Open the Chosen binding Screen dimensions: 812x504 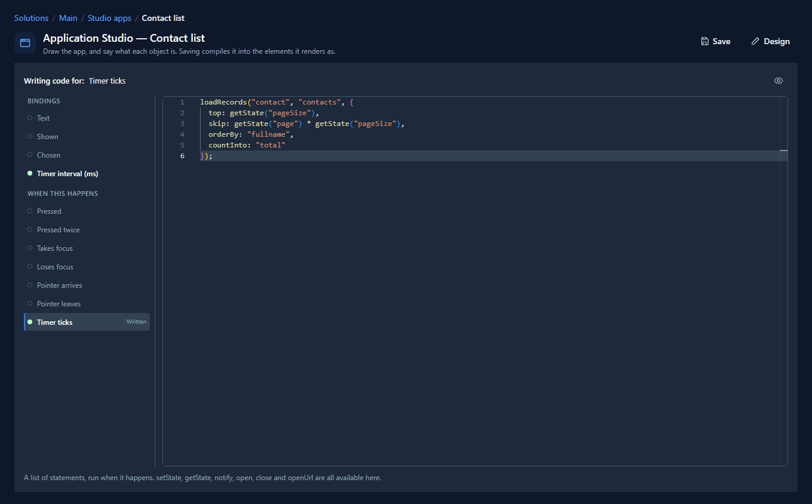tap(87, 155)
